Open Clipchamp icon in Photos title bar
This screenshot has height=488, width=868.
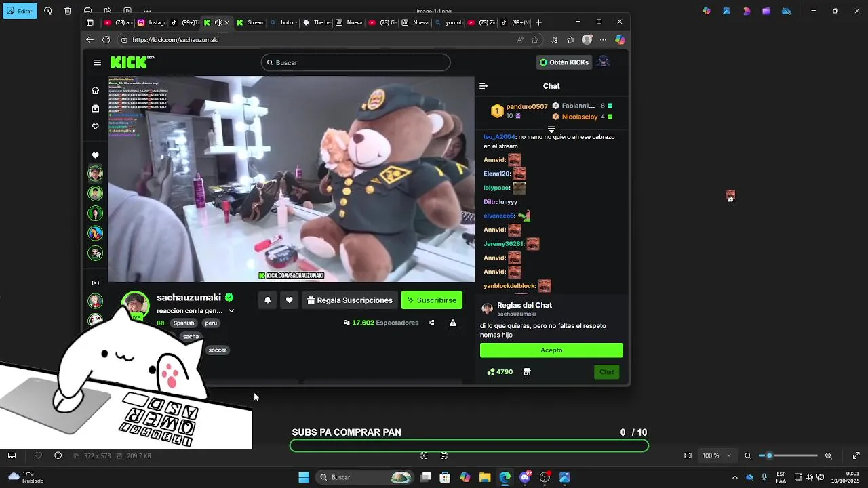click(x=766, y=11)
